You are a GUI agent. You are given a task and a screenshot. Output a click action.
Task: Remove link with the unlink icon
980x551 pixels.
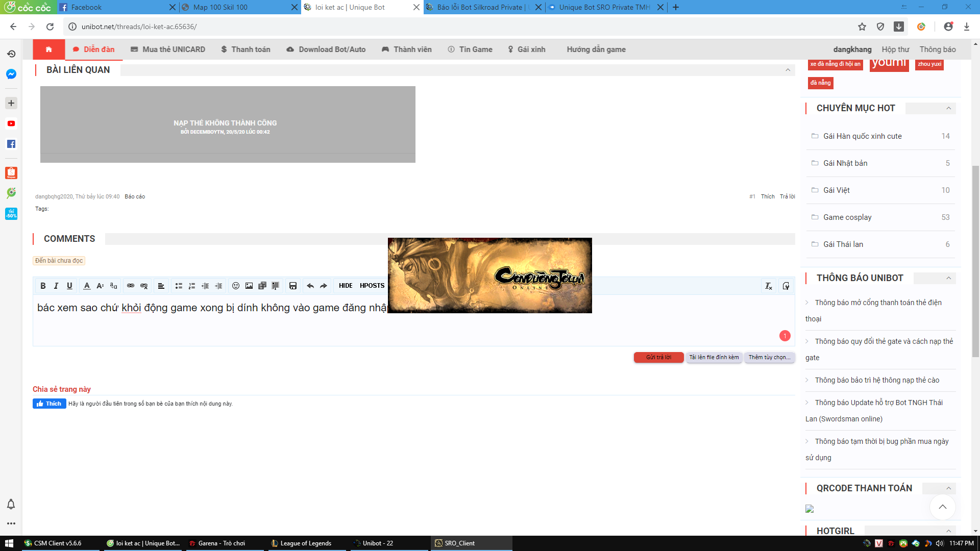pyautogui.click(x=144, y=286)
